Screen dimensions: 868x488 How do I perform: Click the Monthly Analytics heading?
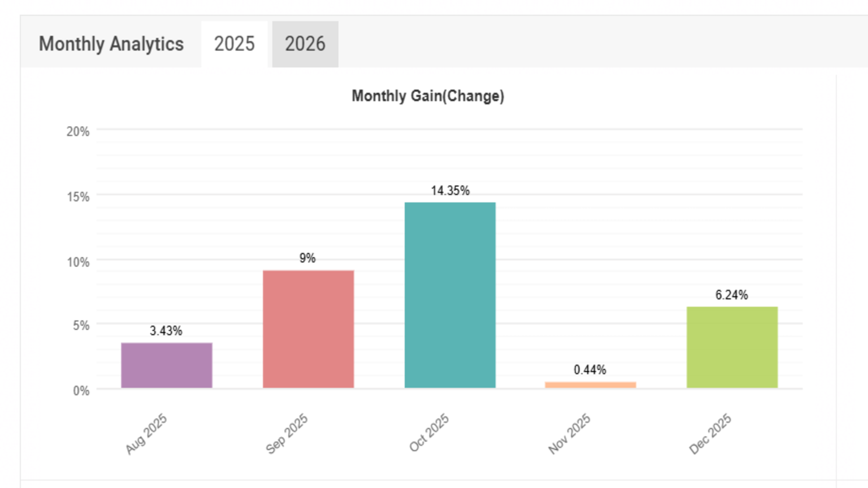[x=111, y=44]
